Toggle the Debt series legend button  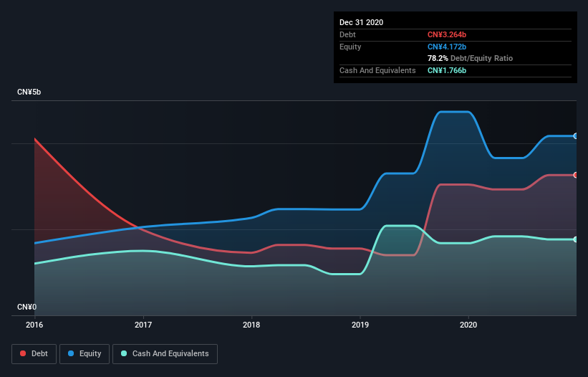(x=34, y=354)
